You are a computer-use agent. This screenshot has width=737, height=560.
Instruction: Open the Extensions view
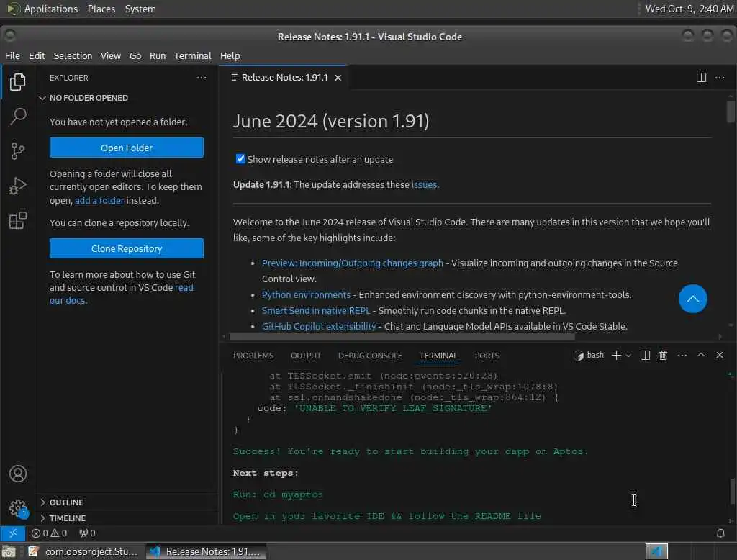17,220
